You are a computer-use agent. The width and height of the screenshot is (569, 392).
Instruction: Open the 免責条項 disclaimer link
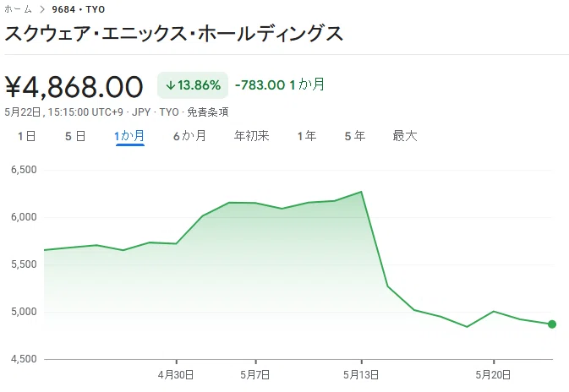click(208, 112)
